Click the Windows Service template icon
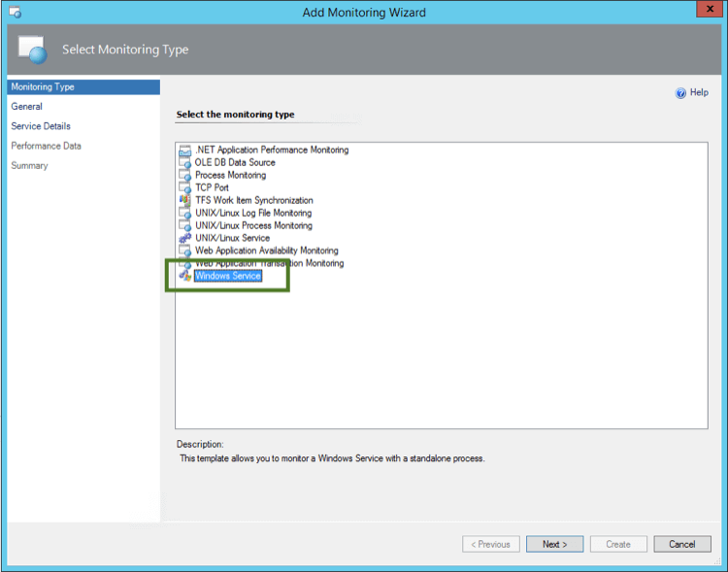Image resolution: width=728 pixels, height=572 pixels. tap(184, 276)
